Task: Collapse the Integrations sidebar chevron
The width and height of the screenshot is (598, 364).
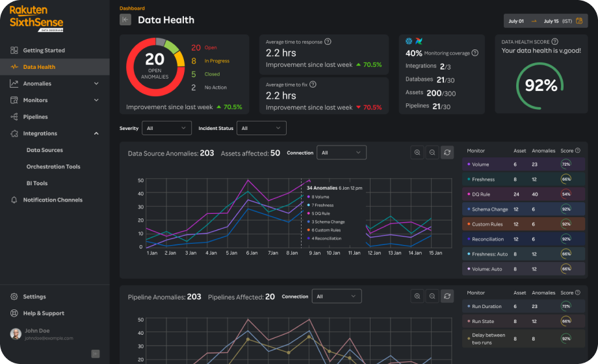Action: (x=96, y=133)
